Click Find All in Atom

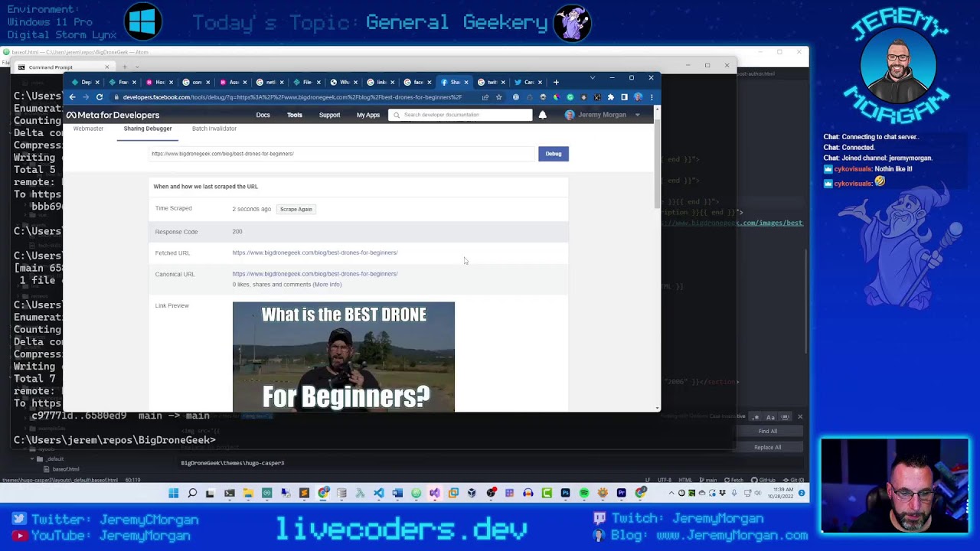point(768,431)
